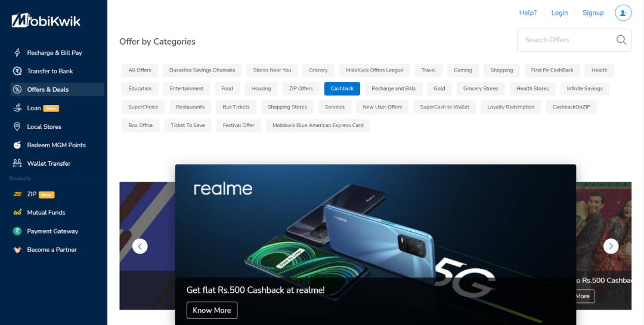Click the Local Stores pin icon
Viewport: 644px width, 325px height.
click(x=17, y=126)
